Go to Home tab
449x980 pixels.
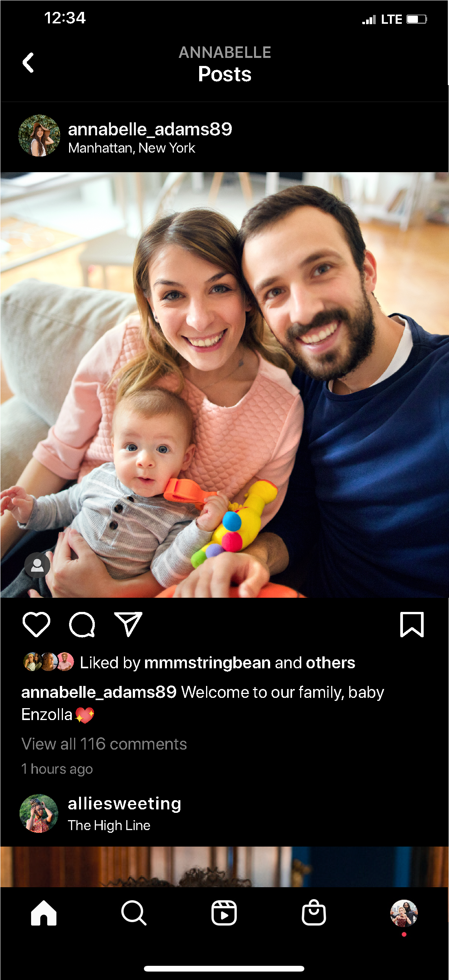point(44,913)
